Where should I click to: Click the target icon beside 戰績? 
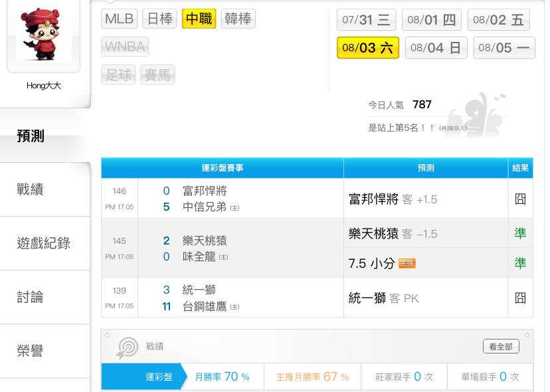127,347
